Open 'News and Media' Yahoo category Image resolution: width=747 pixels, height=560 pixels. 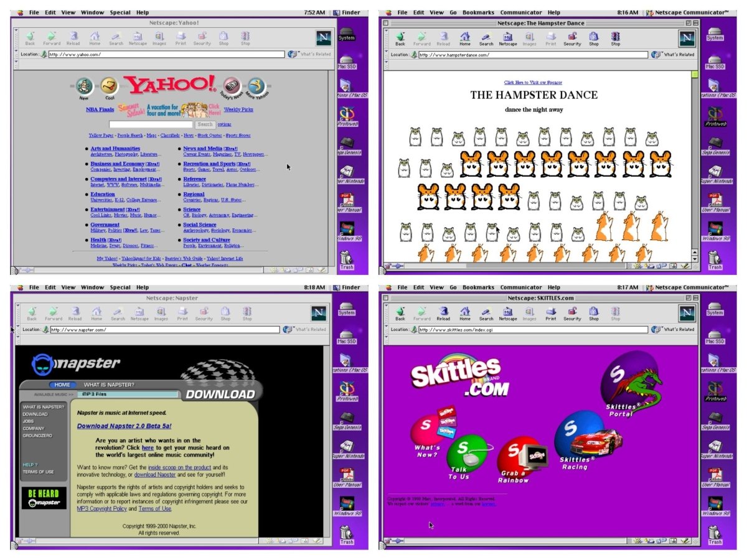click(x=202, y=149)
